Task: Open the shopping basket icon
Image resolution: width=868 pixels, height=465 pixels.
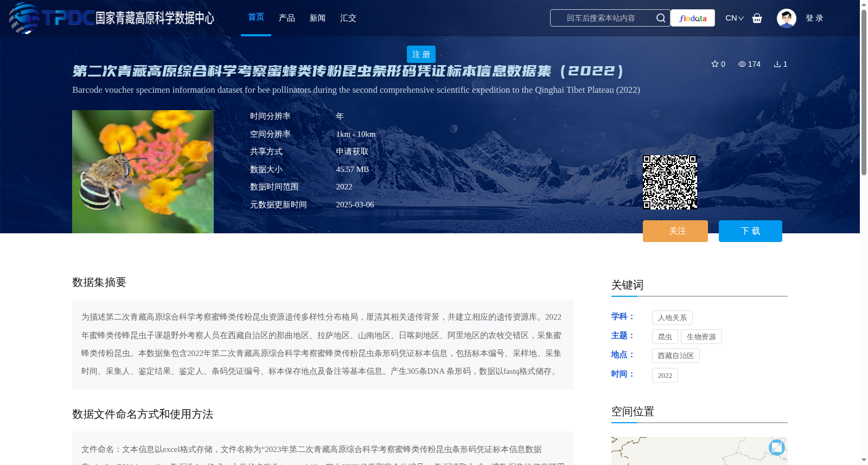Action: coord(757,18)
